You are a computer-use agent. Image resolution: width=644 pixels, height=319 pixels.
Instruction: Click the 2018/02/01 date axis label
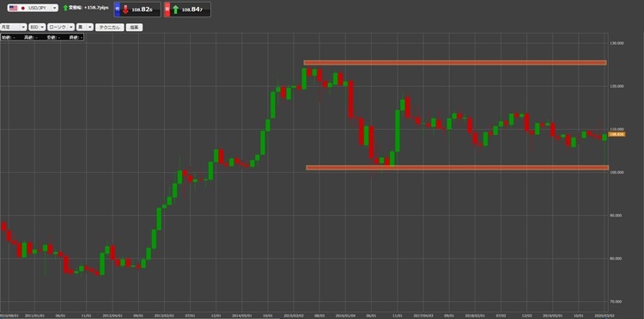475,316
